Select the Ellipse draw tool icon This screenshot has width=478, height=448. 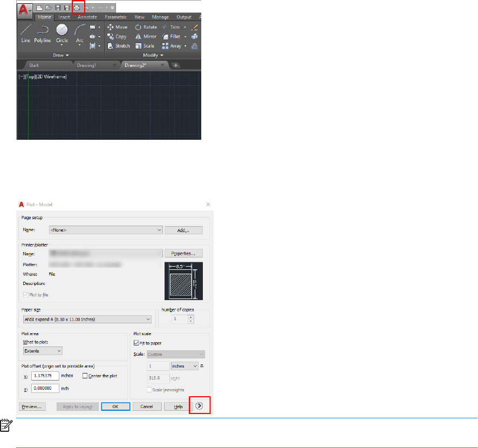(x=93, y=37)
